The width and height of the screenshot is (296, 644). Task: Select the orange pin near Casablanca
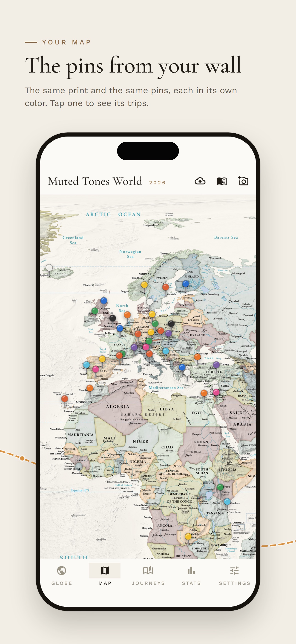tap(90, 388)
